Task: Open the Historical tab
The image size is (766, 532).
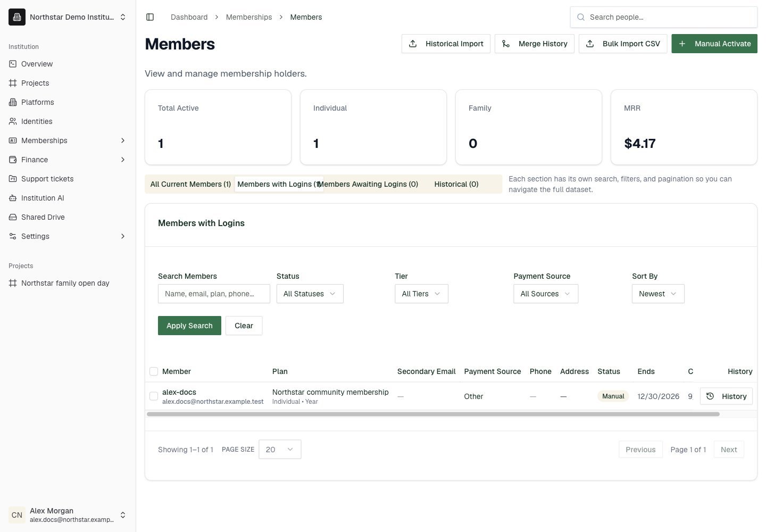Action: click(x=456, y=184)
